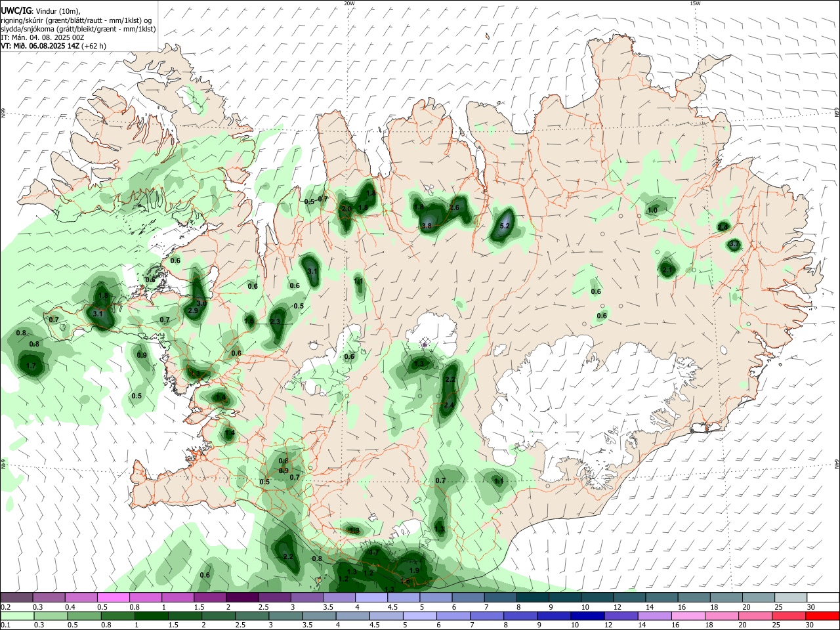Screen dimensions: 840x630
Task: Click the 2.6 rainfall value label
Action: pyautogui.click(x=453, y=207)
